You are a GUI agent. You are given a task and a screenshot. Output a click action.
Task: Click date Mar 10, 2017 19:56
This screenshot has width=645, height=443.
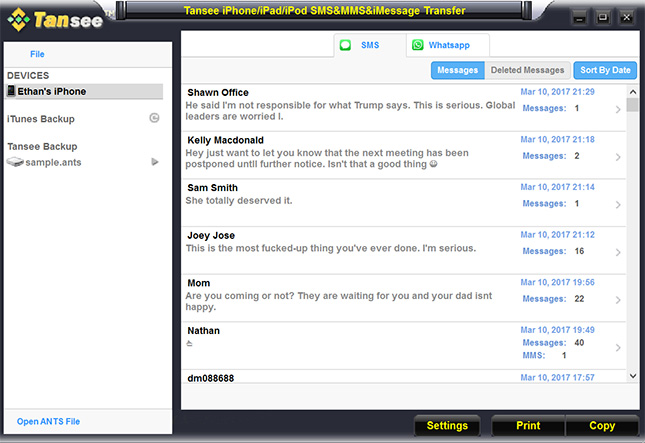(x=557, y=282)
